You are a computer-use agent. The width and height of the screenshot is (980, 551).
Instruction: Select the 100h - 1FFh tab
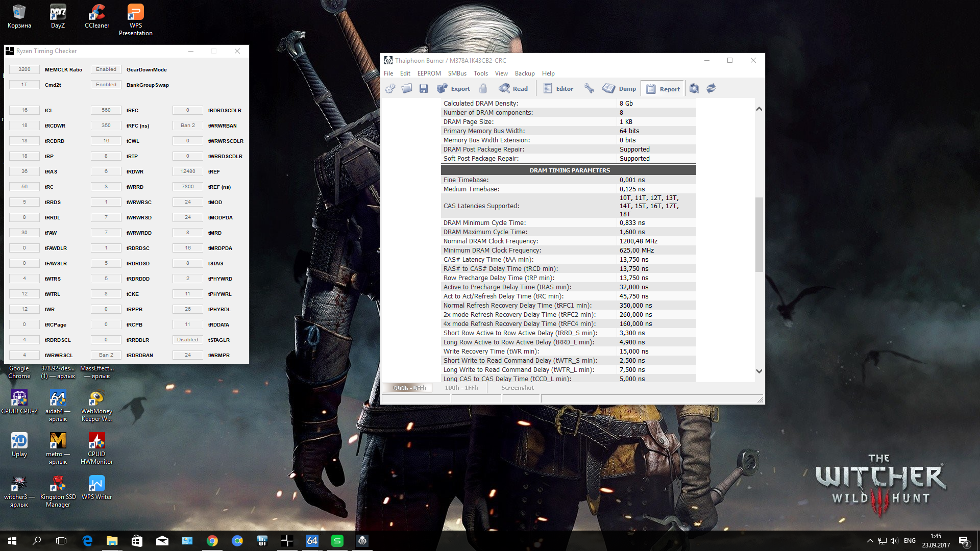tap(461, 388)
